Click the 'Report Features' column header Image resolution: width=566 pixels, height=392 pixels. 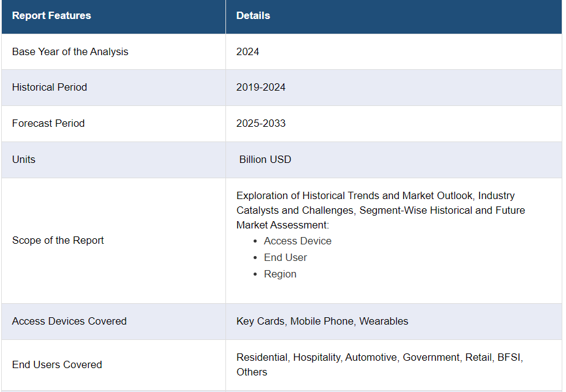click(x=51, y=16)
